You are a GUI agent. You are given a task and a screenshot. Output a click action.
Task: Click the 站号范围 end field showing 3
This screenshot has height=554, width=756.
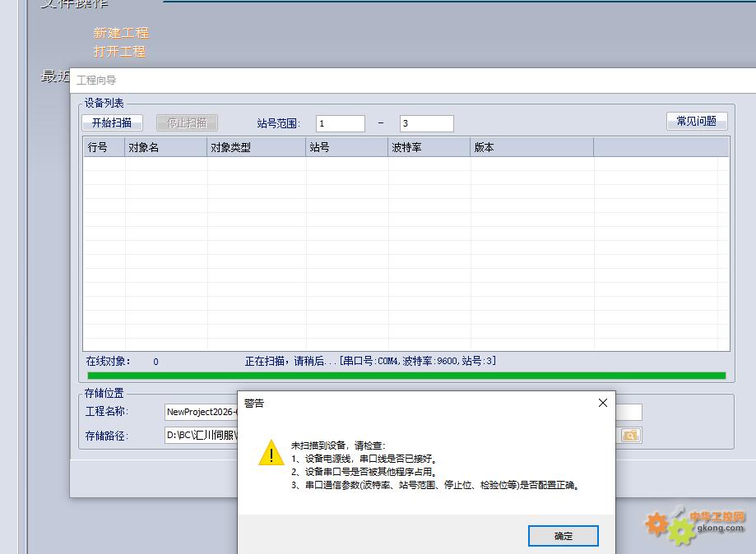[426, 123]
